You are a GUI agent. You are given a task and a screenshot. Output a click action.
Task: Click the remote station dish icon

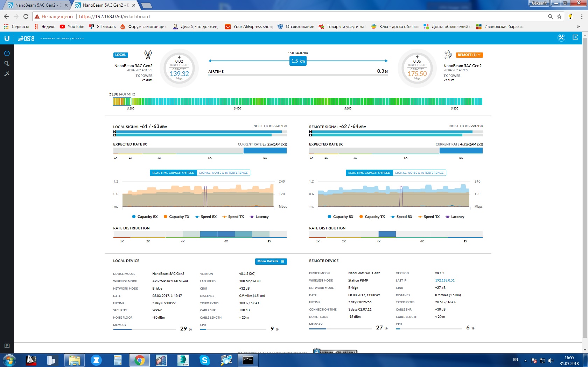click(x=448, y=55)
